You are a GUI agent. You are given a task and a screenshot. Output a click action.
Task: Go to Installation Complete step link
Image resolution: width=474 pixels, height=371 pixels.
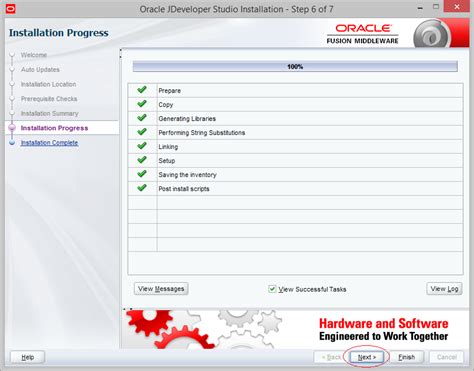[x=49, y=143]
